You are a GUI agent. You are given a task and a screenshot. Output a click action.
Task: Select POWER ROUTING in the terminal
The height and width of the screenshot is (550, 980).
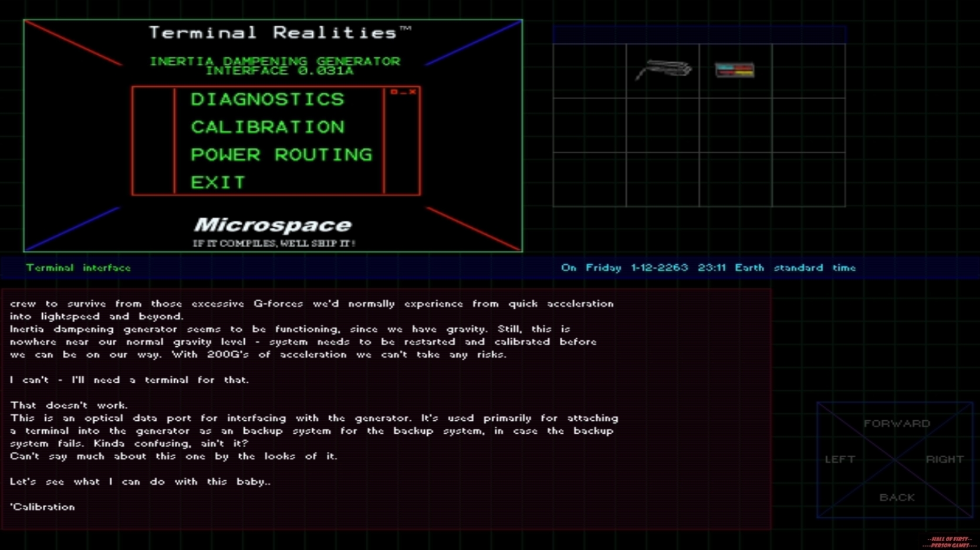pos(281,154)
